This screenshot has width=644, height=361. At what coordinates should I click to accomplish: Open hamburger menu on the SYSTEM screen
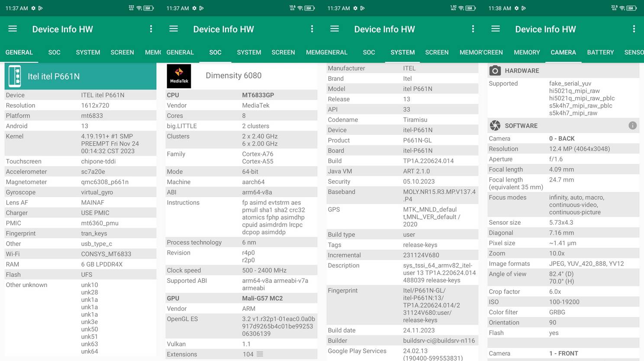(x=335, y=29)
